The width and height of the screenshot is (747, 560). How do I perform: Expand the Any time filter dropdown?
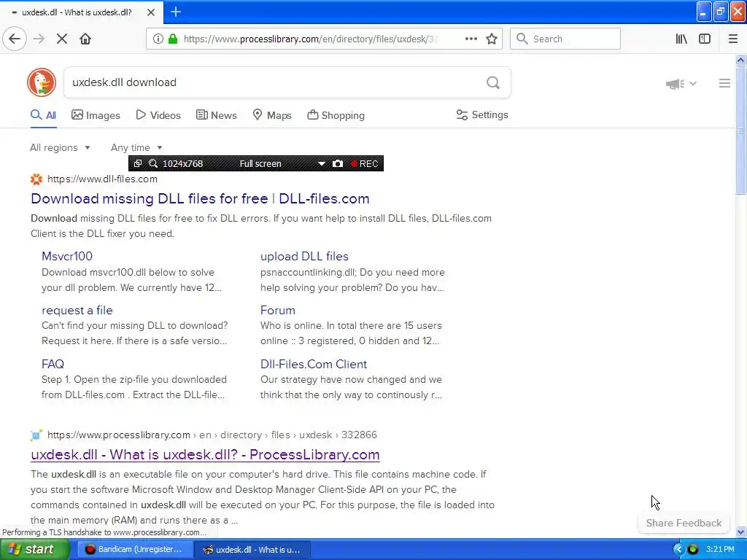tap(136, 147)
